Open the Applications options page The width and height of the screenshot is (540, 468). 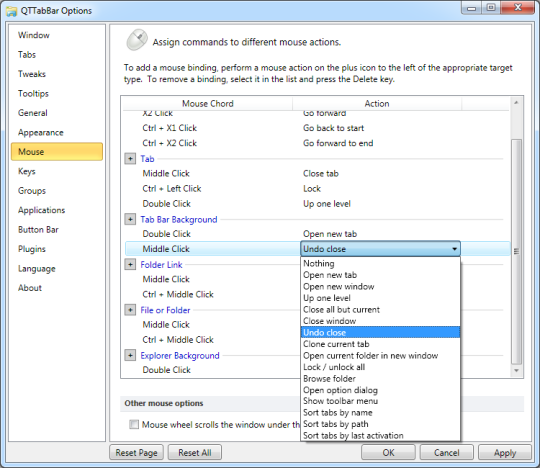(57, 210)
